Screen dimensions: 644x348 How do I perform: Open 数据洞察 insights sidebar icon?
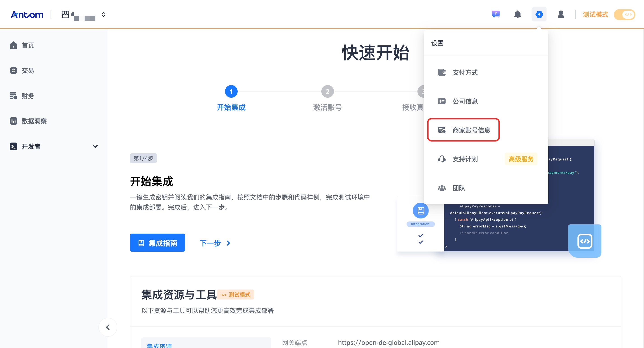point(14,121)
